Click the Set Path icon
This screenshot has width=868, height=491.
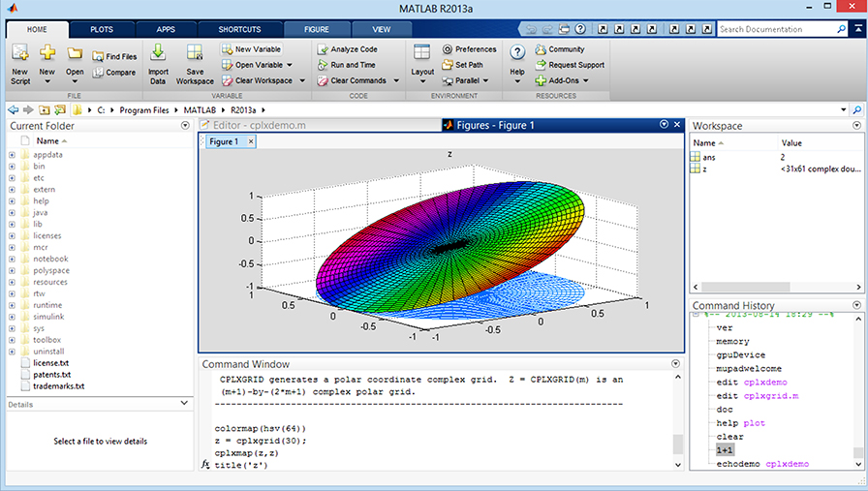tap(448, 65)
